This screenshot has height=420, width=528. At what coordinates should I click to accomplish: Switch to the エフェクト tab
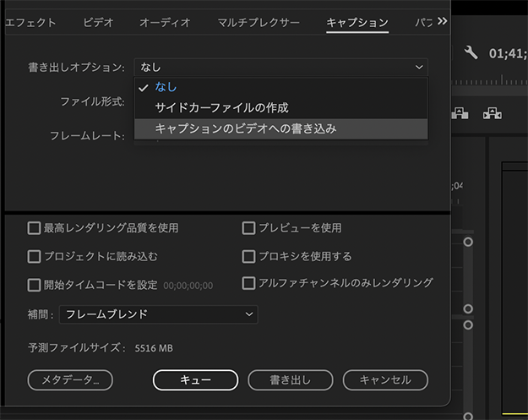coord(30,23)
